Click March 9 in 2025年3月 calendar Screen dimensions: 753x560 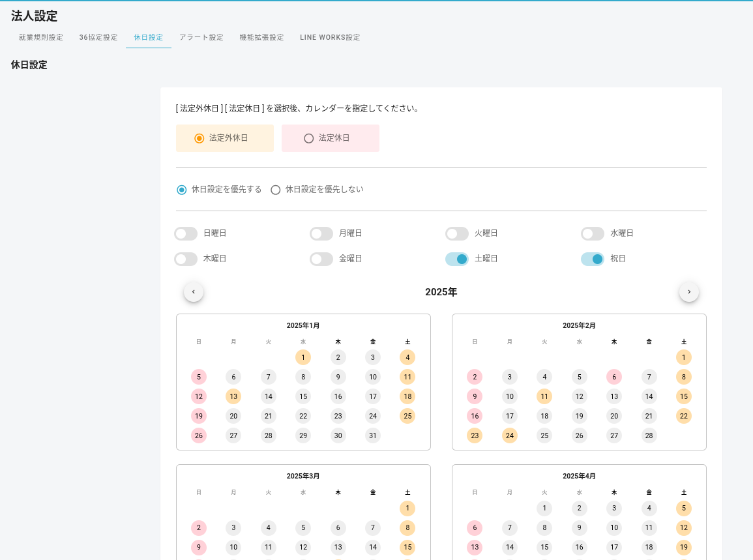coord(199,547)
